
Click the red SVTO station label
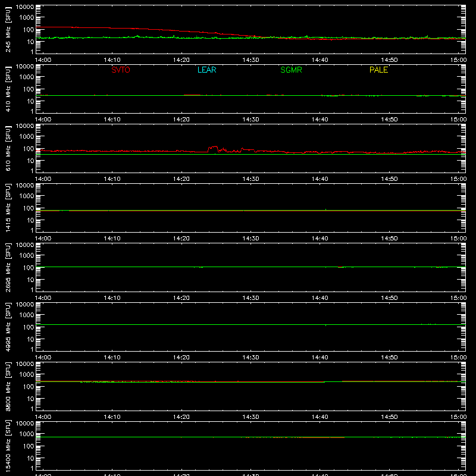pyautogui.click(x=121, y=70)
